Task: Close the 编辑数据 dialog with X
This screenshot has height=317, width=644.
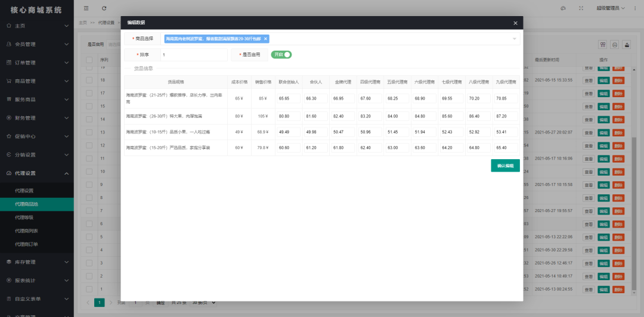Action: coord(515,23)
